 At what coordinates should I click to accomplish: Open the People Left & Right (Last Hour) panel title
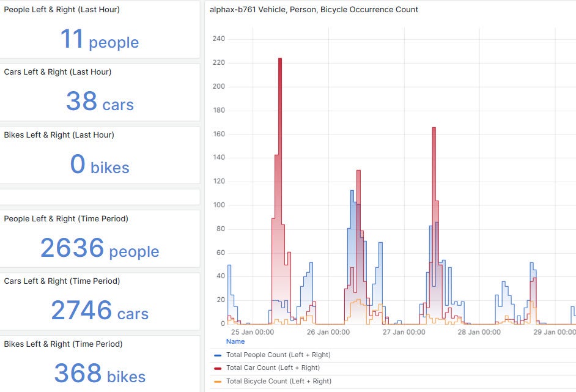coord(62,10)
